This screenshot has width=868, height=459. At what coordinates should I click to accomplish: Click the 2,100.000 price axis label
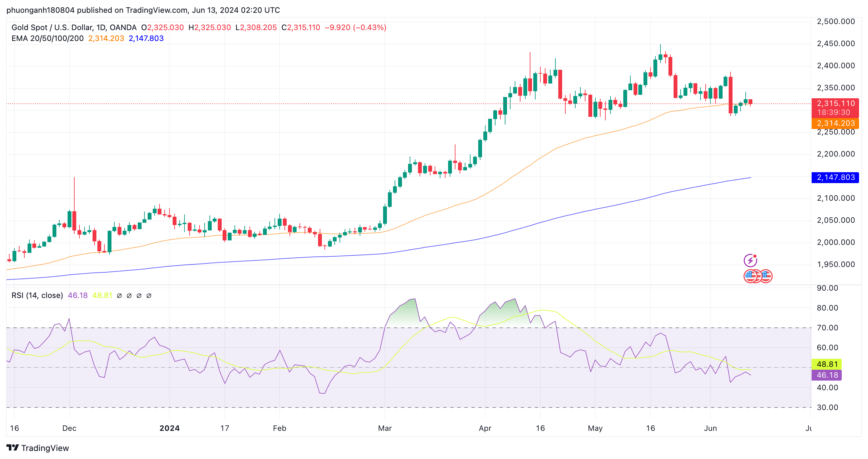coord(836,198)
